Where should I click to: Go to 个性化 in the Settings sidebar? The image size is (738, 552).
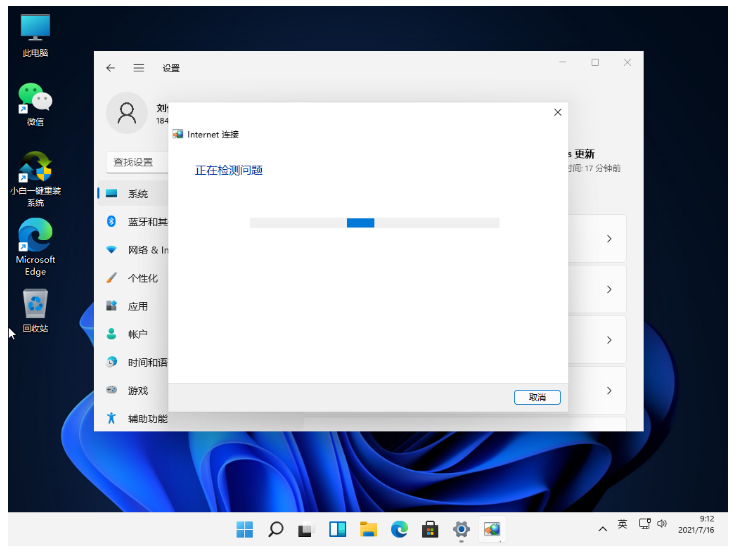pos(142,278)
